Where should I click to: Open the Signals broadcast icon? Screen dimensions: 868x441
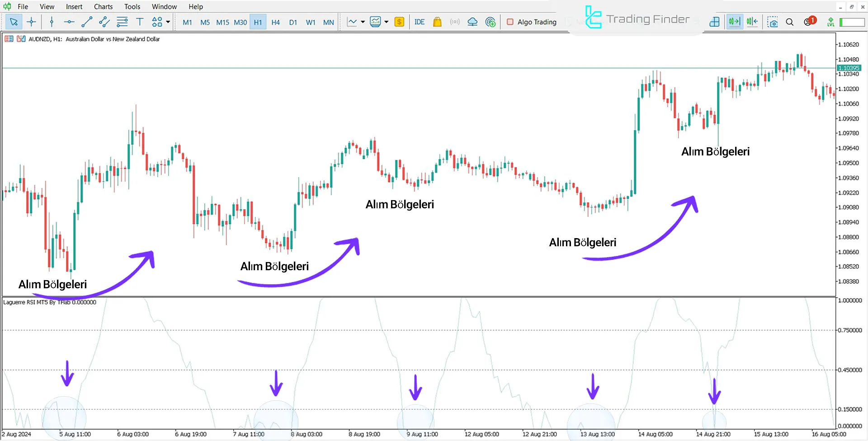pos(455,22)
